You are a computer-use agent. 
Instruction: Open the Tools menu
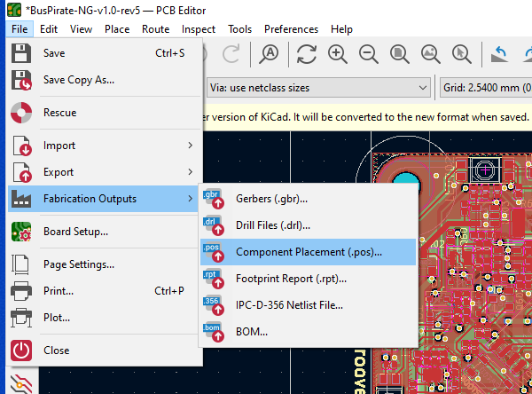(x=239, y=29)
